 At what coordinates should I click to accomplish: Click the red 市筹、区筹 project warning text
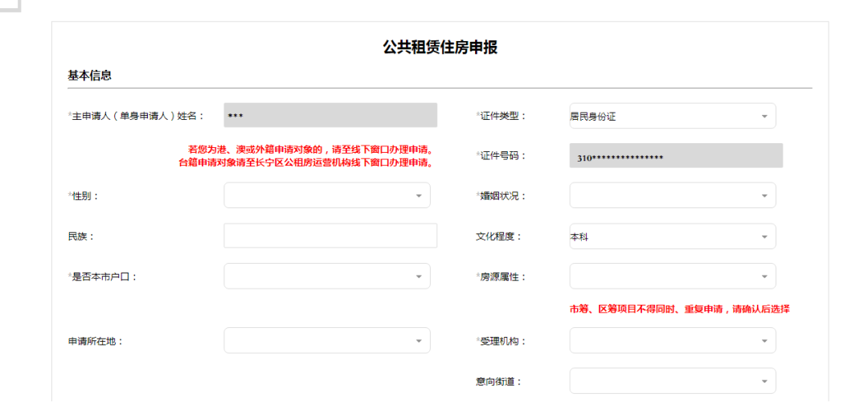(679, 309)
